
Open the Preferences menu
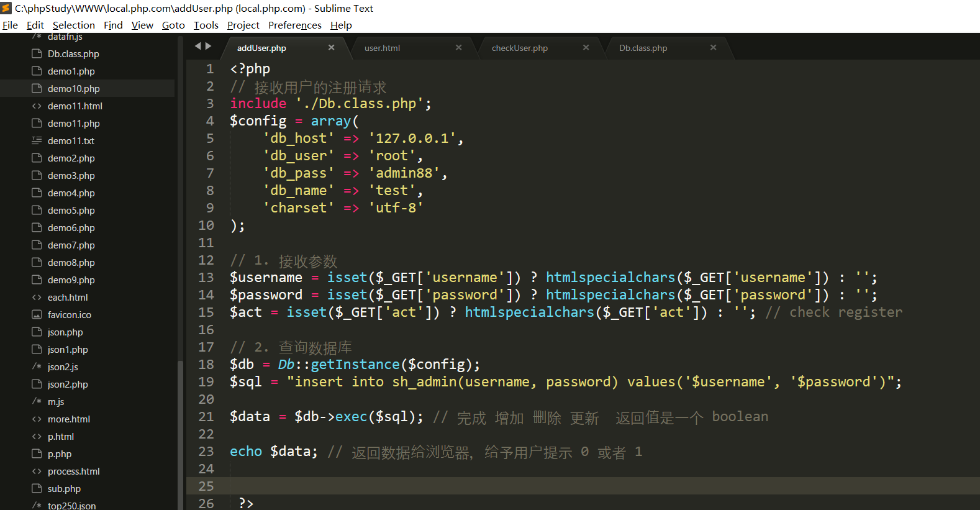click(x=294, y=25)
